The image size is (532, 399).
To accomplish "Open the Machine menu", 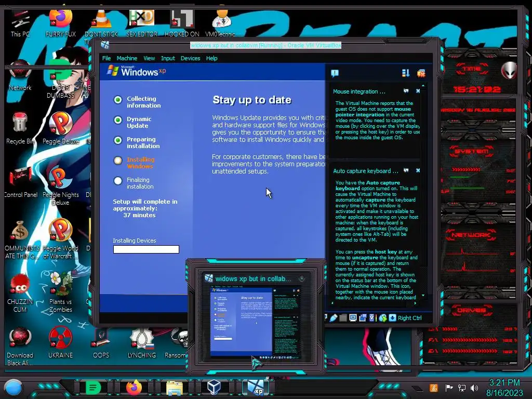I will point(127,58).
